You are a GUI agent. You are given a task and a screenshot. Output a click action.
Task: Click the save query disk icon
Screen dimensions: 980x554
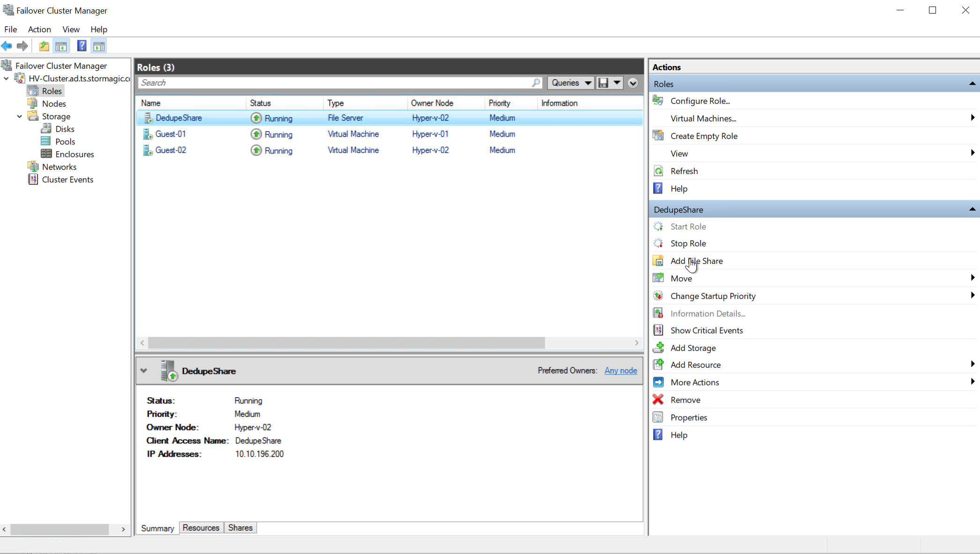click(604, 83)
